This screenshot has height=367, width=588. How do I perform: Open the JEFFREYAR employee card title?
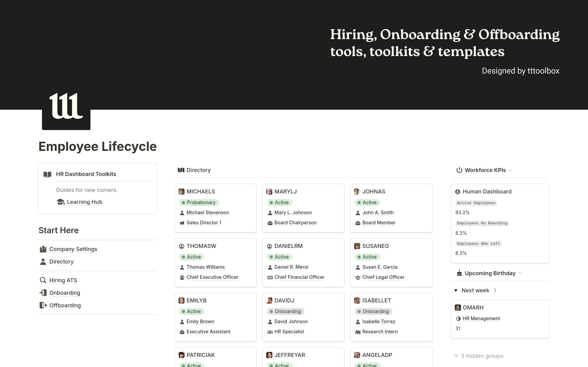click(x=290, y=355)
